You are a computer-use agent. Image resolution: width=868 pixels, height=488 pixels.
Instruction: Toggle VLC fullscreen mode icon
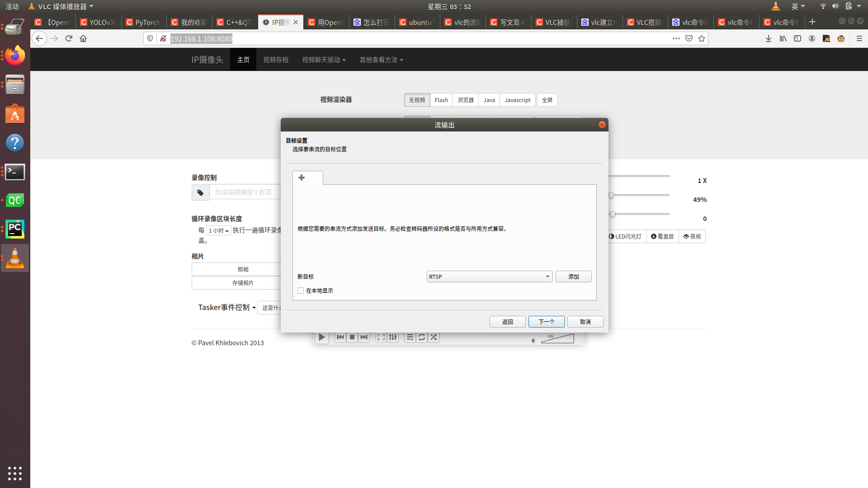click(381, 337)
